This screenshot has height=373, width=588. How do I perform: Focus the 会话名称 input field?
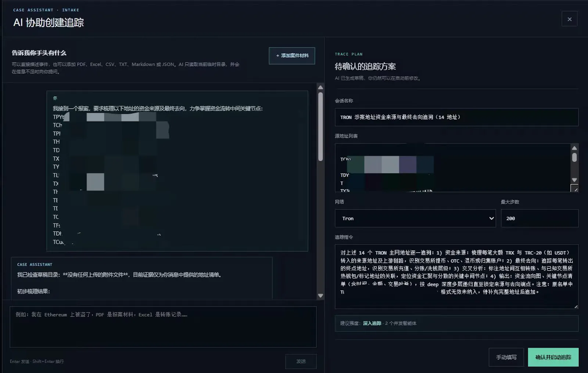pyautogui.click(x=456, y=117)
